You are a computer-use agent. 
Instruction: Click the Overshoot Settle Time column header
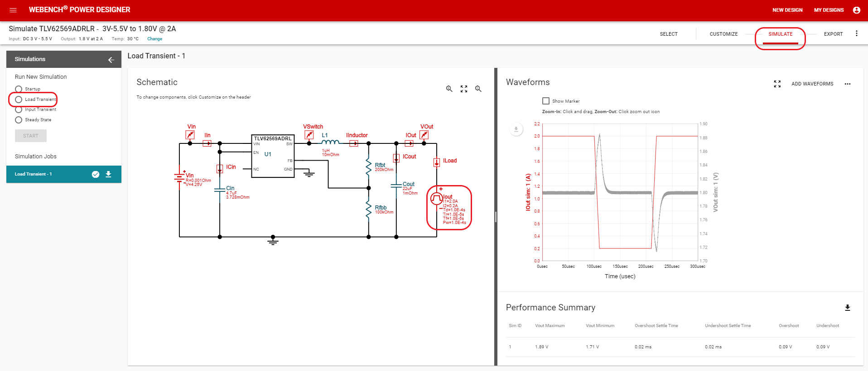[x=656, y=326]
